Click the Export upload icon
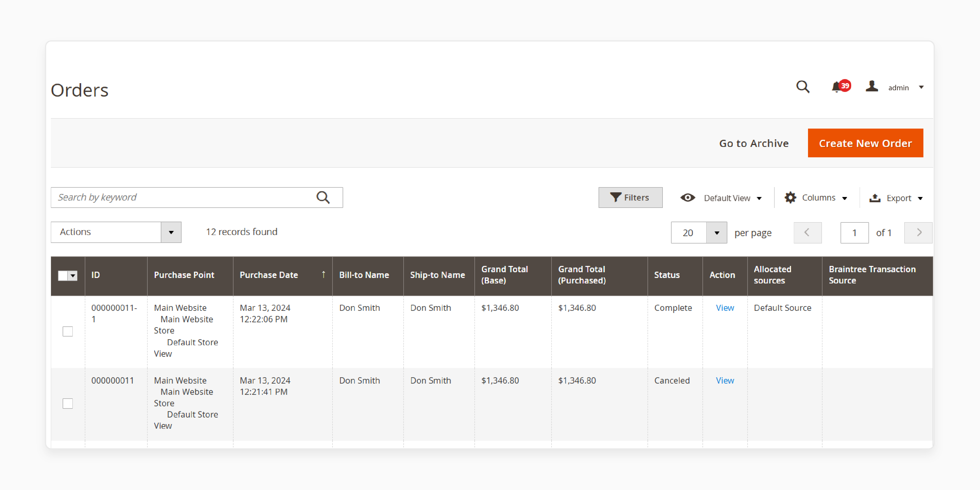Viewport: 980px width, 490px height. [x=875, y=198]
